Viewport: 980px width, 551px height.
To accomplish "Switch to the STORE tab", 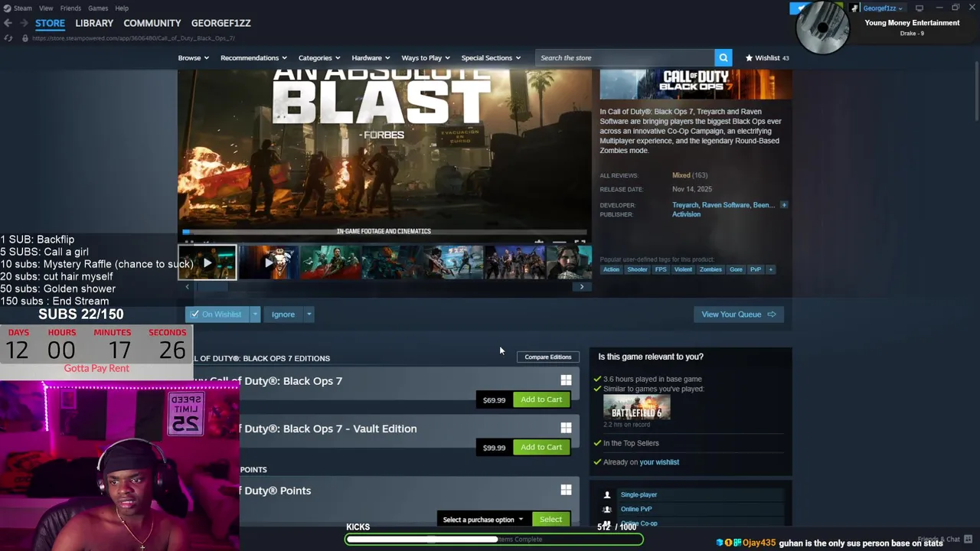I will click(50, 23).
